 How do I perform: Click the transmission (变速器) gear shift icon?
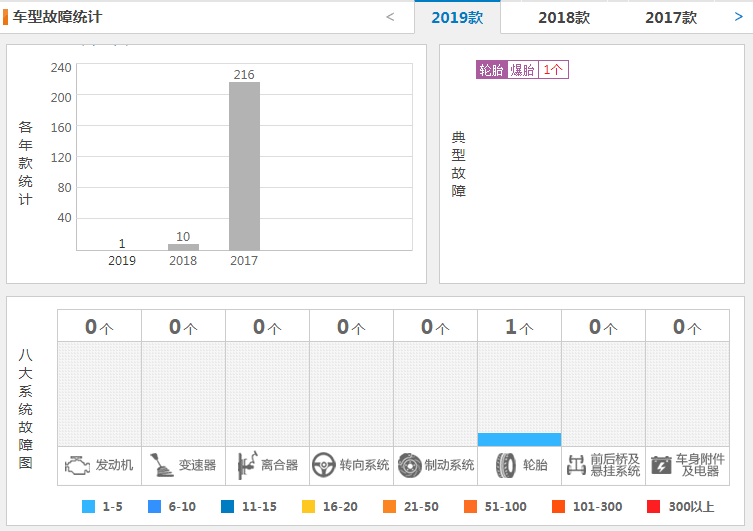160,465
